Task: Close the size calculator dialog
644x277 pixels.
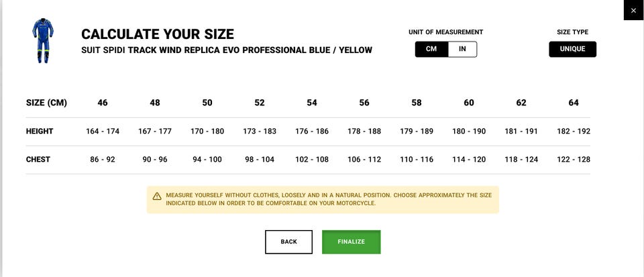Action: (633, 10)
